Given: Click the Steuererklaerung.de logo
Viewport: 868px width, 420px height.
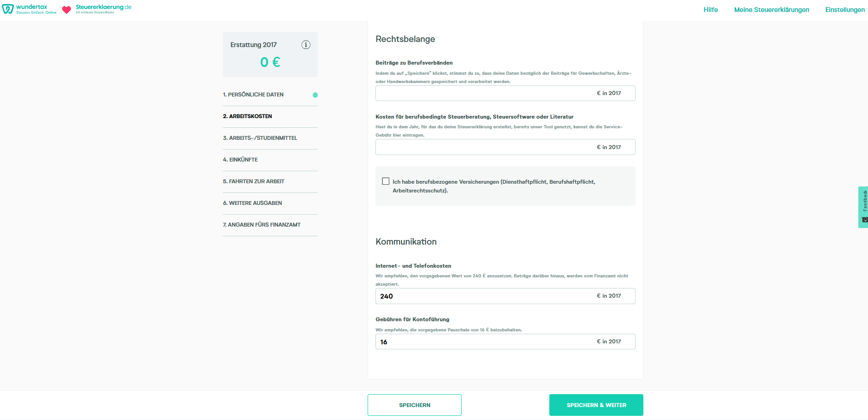Looking at the screenshot, I should coord(102,8).
